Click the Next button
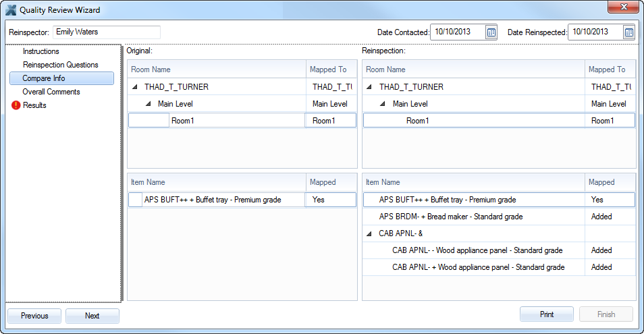Viewport: 644px width, 334px height. click(92, 316)
